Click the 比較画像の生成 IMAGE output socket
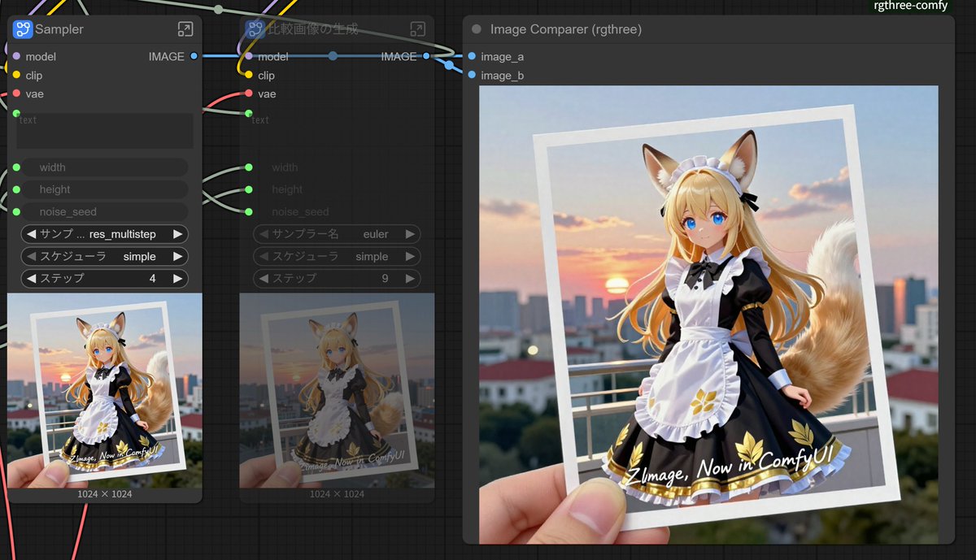This screenshot has width=976, height=560. point(426,57)
